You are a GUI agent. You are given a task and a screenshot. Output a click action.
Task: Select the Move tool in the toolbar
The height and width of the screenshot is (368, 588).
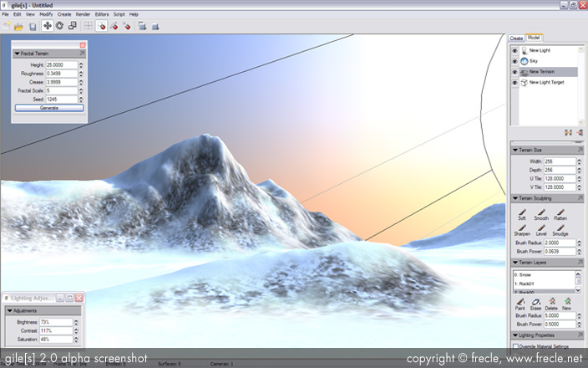(48, 26)
